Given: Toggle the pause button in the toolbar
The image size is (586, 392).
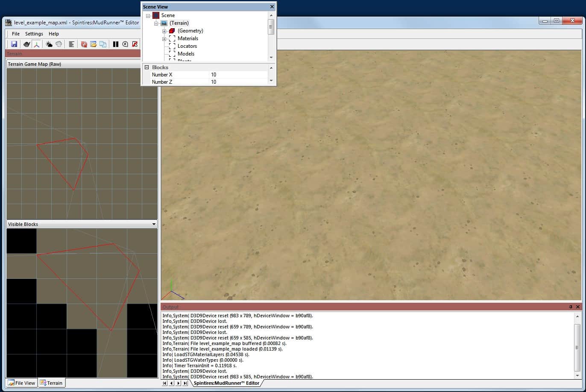Looking at the screenshot, I should tap(116, 44).
